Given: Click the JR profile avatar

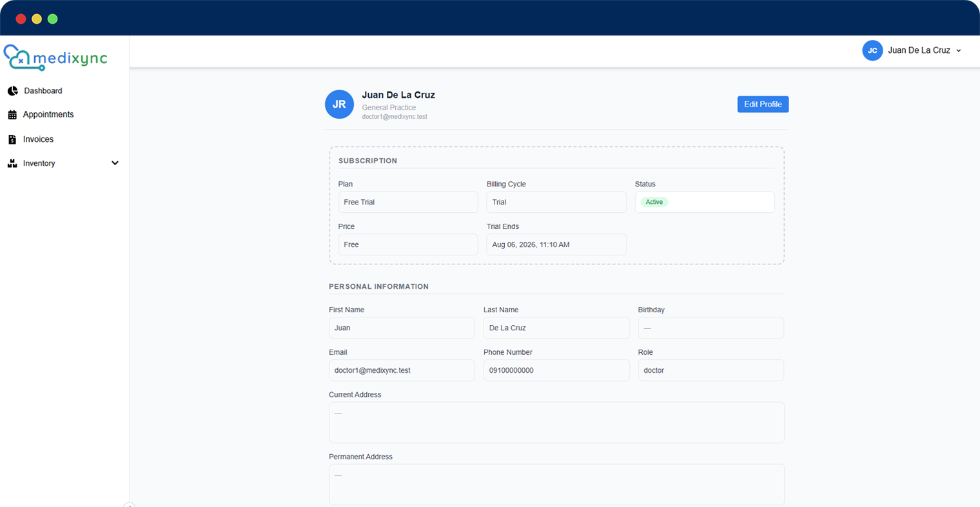Looking at the screenshot, I should [339, 104].
